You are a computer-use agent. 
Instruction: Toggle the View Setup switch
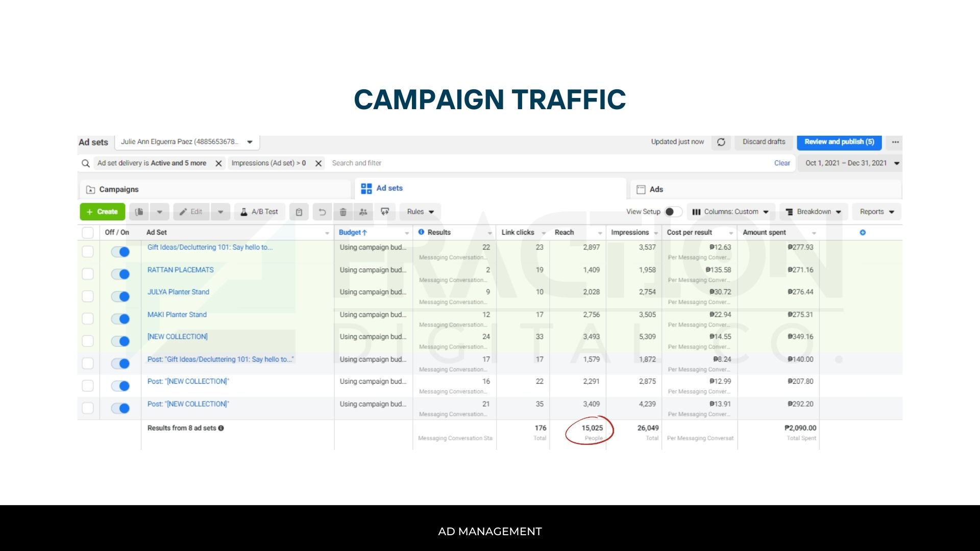[x=673, y=212]
